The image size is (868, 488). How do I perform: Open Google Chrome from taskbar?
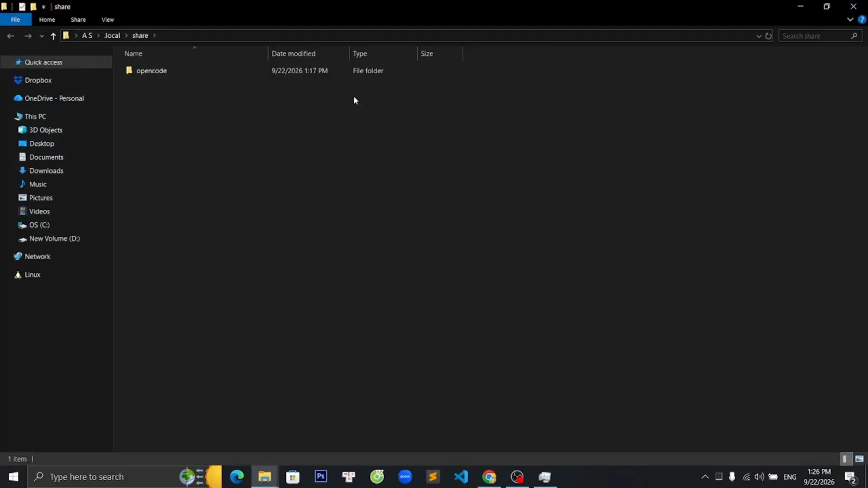(489, 477)
